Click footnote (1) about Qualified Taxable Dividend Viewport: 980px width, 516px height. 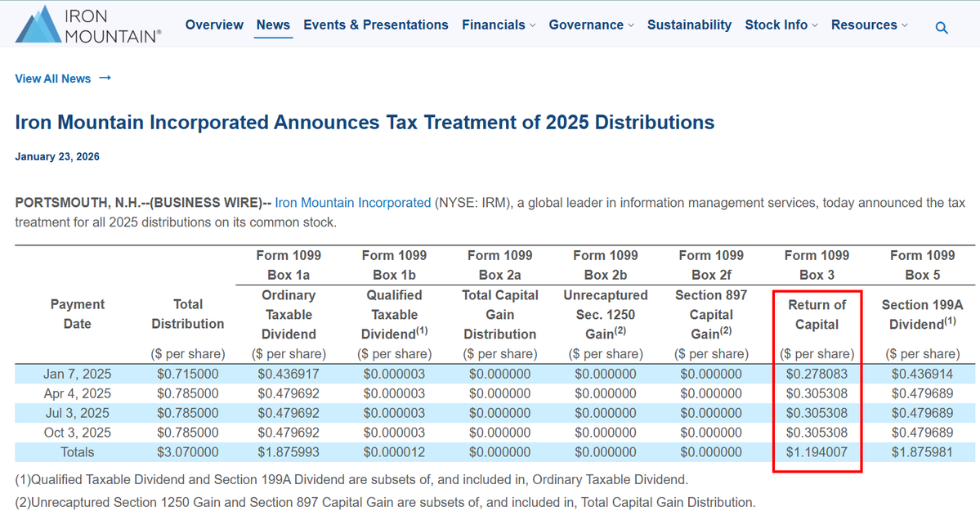[351, 480]
